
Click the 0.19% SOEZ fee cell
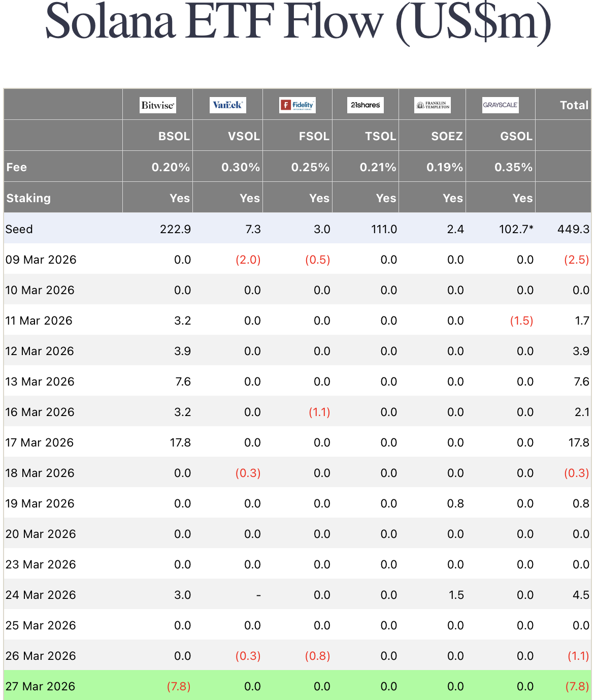point(444,167)
